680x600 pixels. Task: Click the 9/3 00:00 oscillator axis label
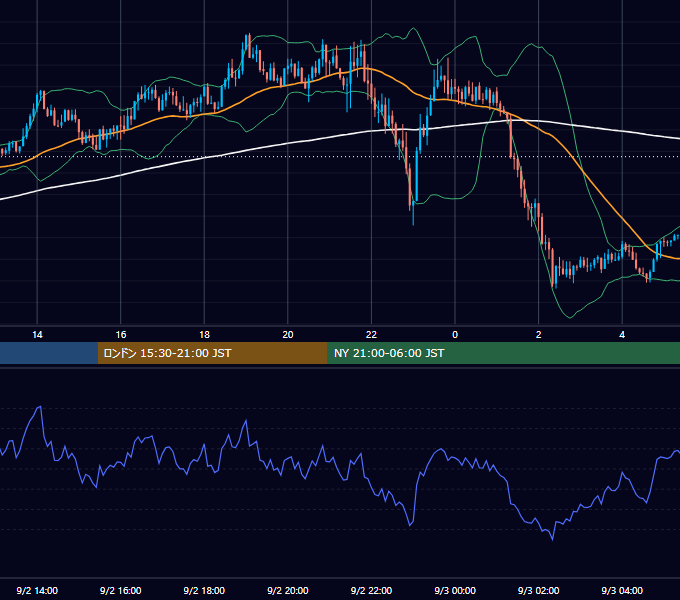455,590
